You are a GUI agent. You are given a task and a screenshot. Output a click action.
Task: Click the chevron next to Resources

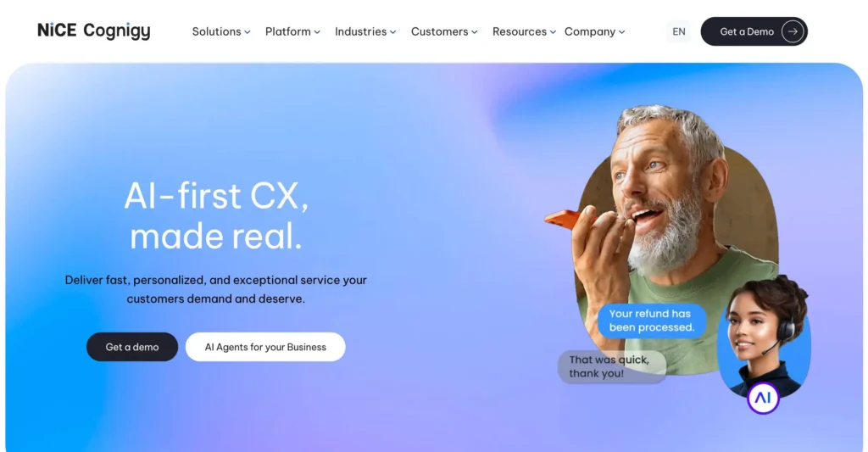(x=553, y=32)
